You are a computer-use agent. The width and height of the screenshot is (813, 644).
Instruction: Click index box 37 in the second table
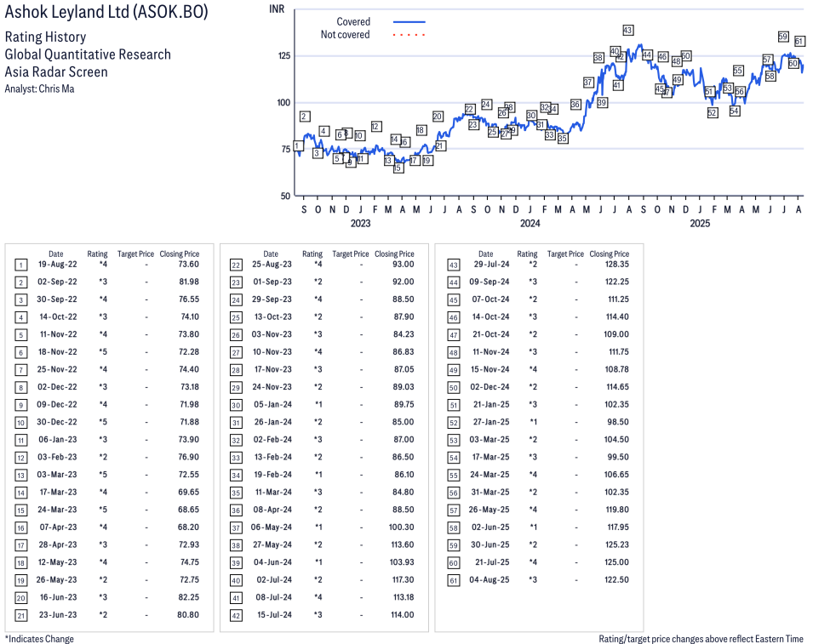pos(236,528)
